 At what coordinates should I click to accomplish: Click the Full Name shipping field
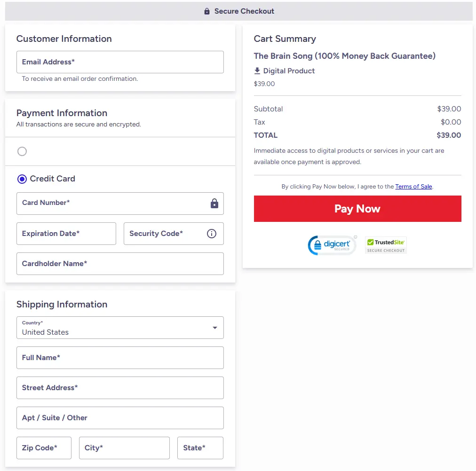tap(120, 358)
